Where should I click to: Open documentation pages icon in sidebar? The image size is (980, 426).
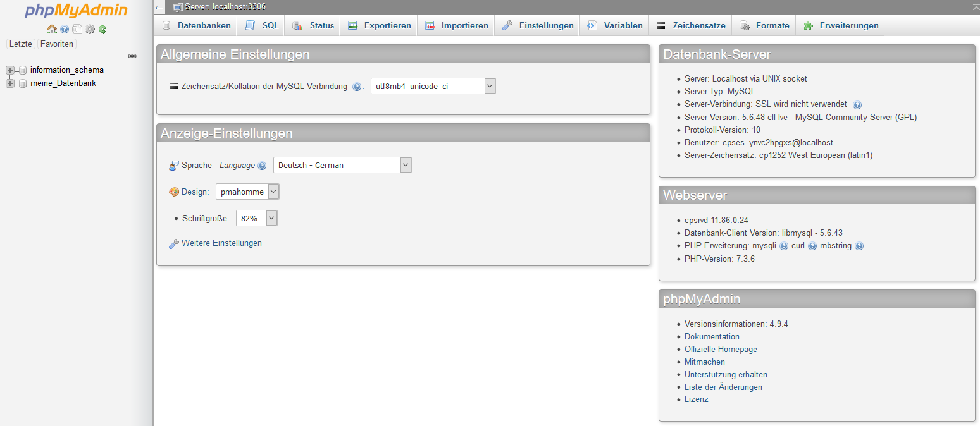pos(77,29)
